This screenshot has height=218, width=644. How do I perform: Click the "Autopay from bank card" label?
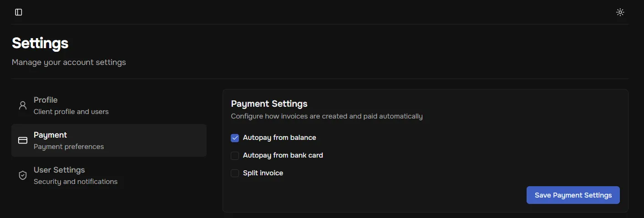point(283,155)
